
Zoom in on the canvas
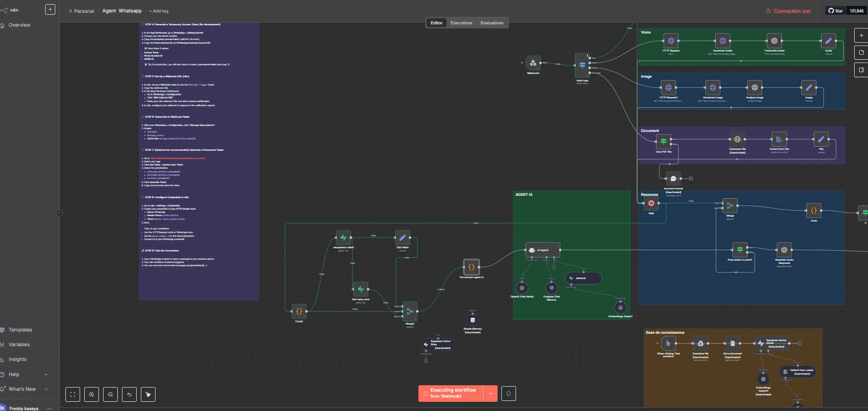(92, 394)
